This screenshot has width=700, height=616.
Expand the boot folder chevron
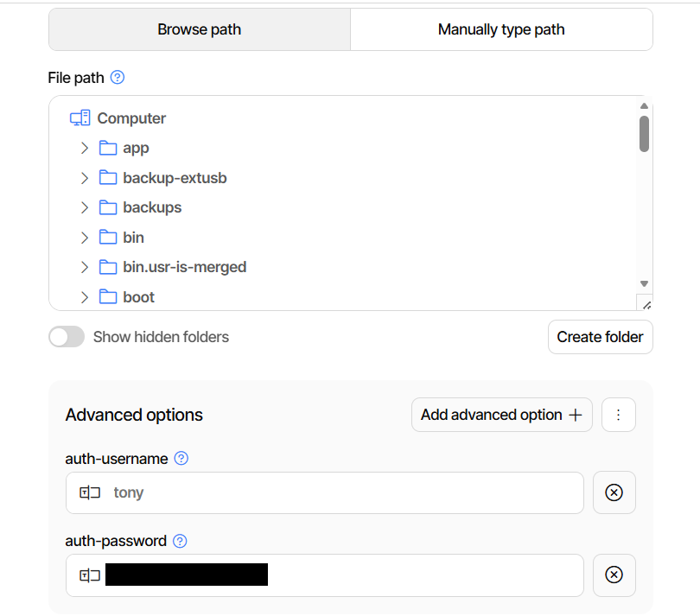(x=85, y=297)
